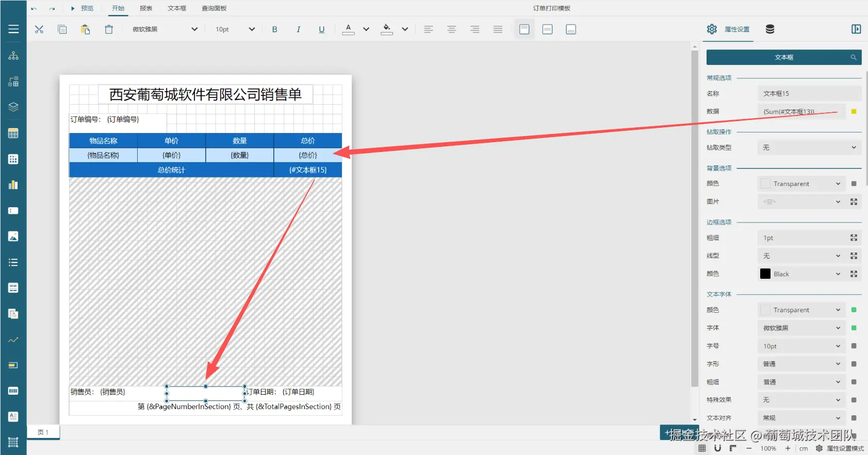Screen dimensions: 868x455
Task: Click the hierarchy tree icon in sidebar
Action: coord(13,56)
